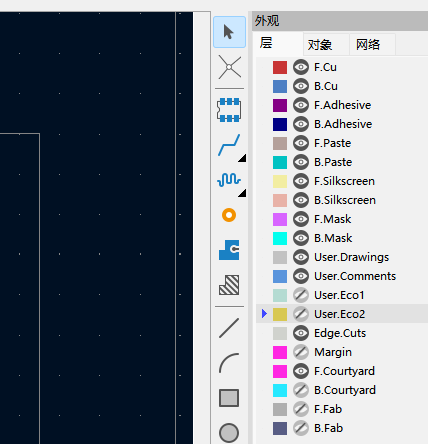Toggle visibility of Edge.Cuts layer
Screen dimensions: 428x444
(x=301, y=333)
